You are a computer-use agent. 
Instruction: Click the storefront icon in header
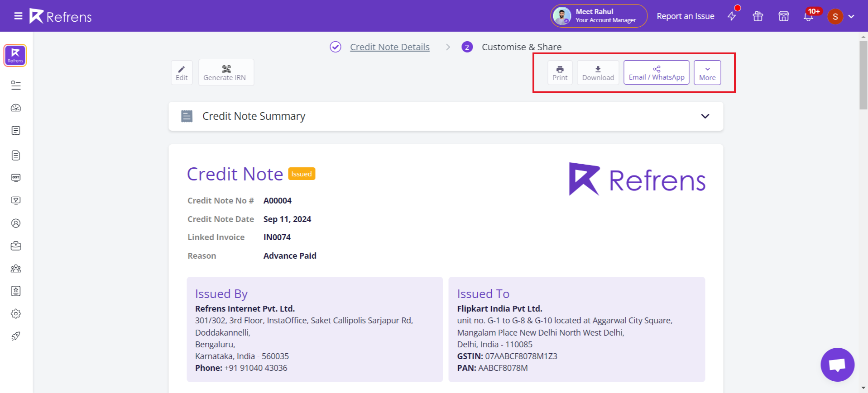[784, 16]
